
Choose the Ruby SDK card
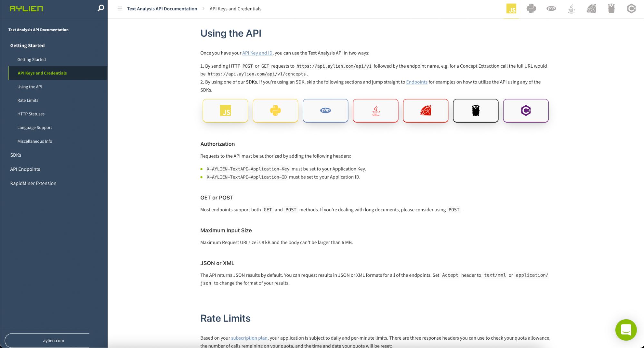coord(426,111)
